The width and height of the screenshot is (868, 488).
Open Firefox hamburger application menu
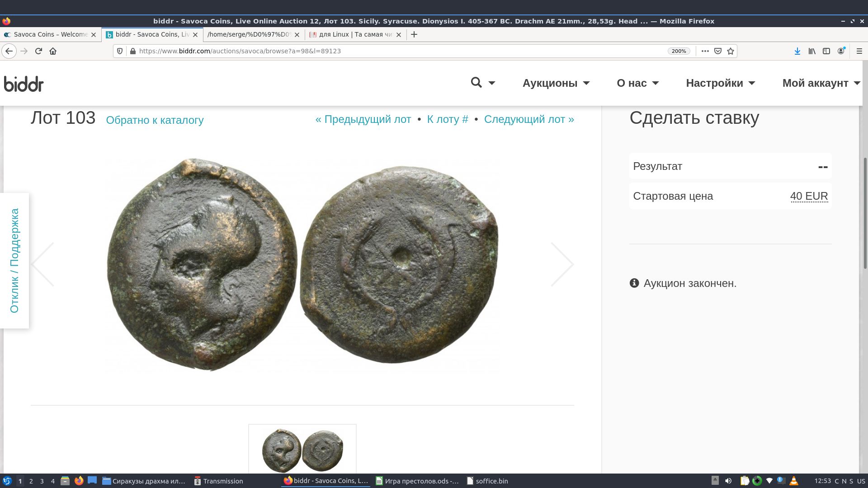(x=859, y=51)
